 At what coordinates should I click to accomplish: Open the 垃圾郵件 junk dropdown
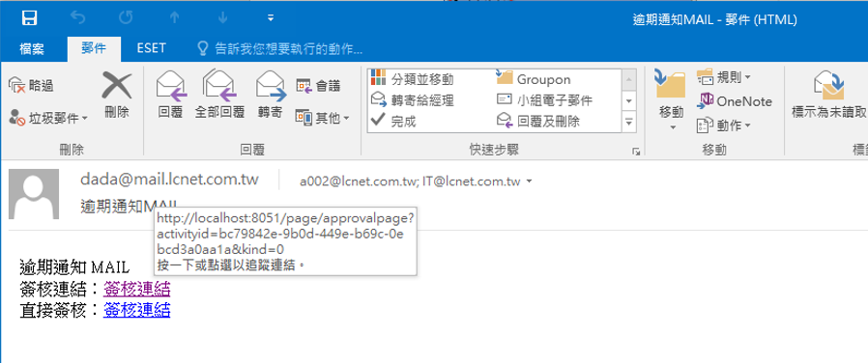pyautogui.click(x=48, y=118)
